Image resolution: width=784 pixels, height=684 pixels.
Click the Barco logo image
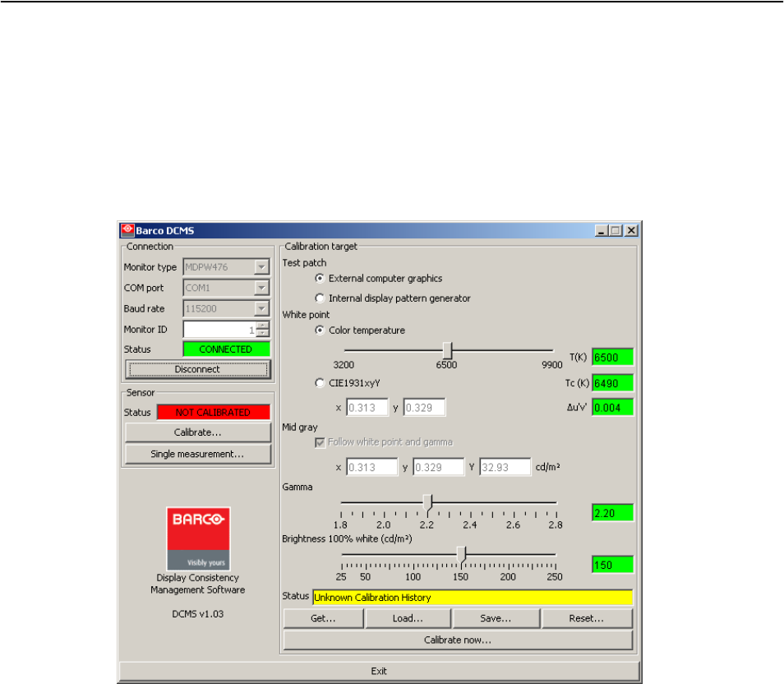click(x=198, y=538)
